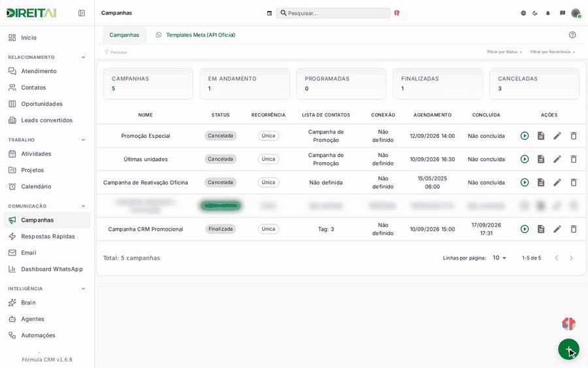
Task: Edit Promoção Especial with the pencil icon
Action: (557, 136)
